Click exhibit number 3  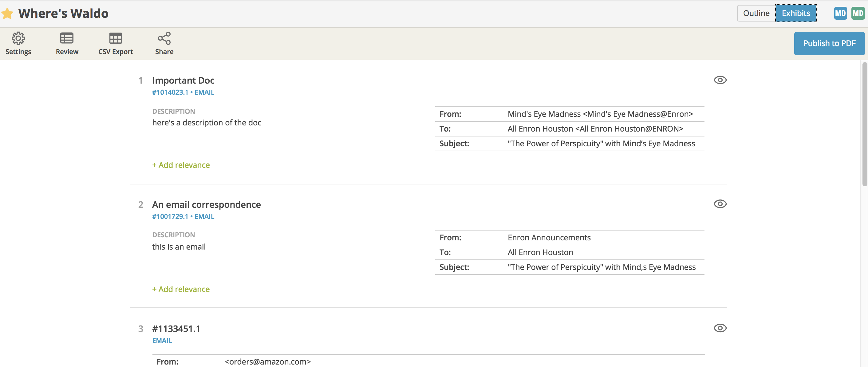pos(140,329)
